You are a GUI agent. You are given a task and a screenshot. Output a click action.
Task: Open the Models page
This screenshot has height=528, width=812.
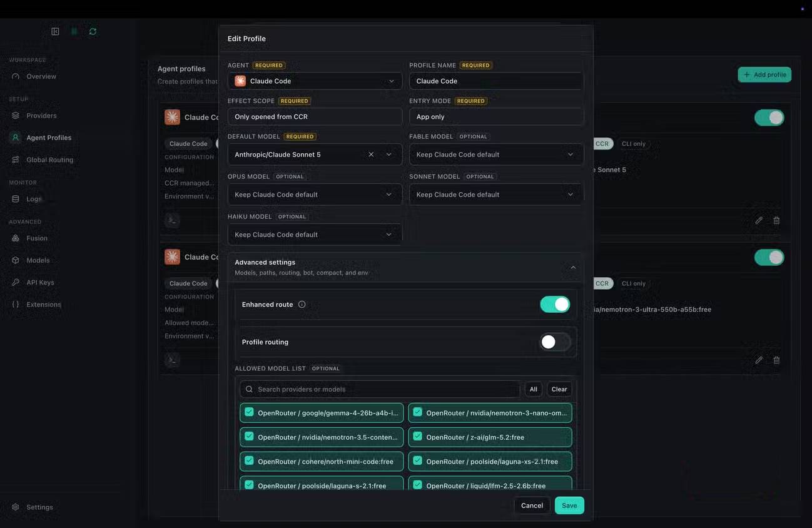[x=38, y=260]
